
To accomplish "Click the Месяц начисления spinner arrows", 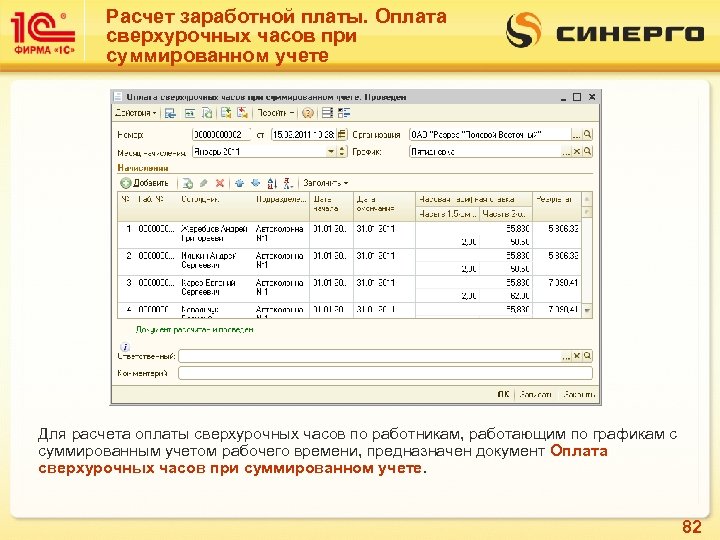I will pos(342,152).
